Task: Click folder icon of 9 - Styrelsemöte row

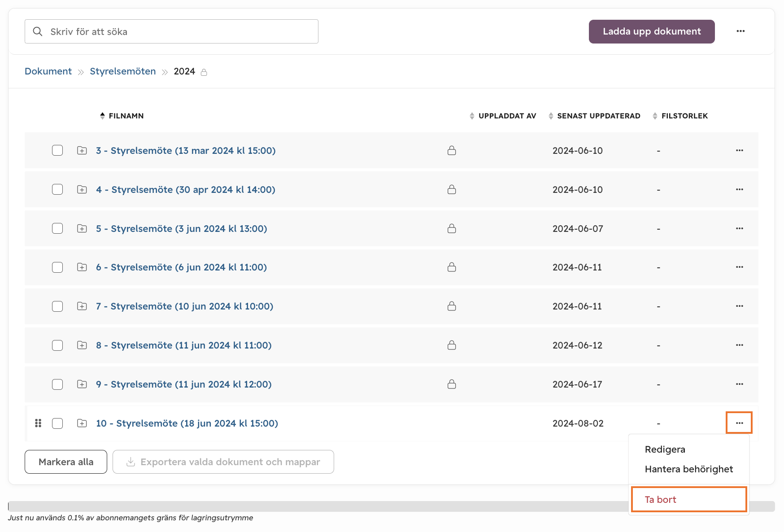Action: point(82,384)
